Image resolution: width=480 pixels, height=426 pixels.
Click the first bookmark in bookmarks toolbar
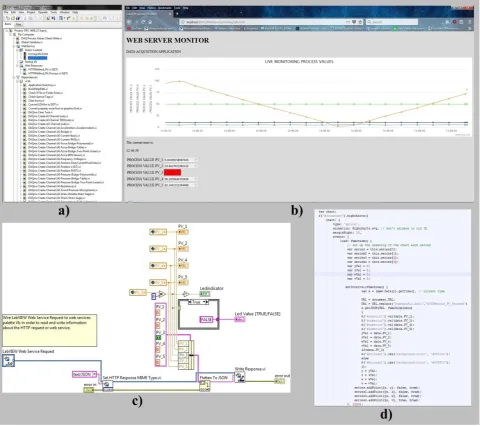[x=135, y=29]
